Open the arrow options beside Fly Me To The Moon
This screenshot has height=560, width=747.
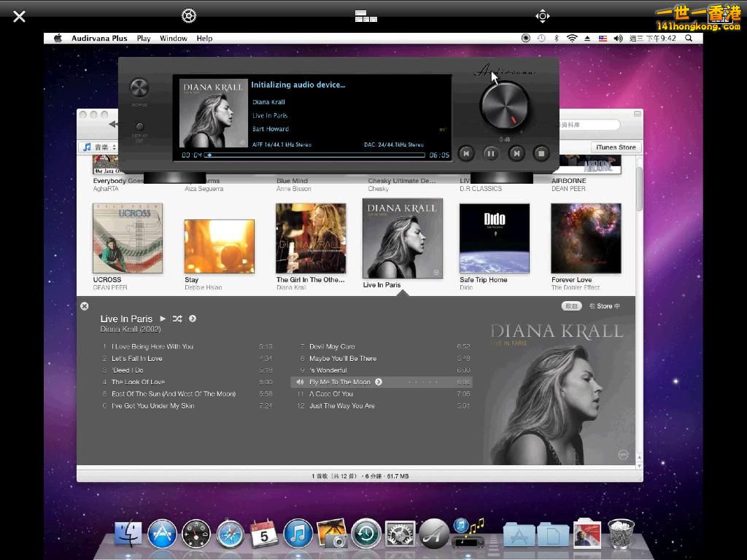tap(379, 382)
